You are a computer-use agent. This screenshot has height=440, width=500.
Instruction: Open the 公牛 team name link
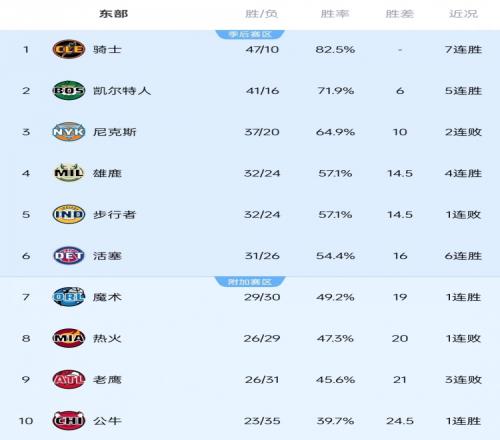coord(107,421)
